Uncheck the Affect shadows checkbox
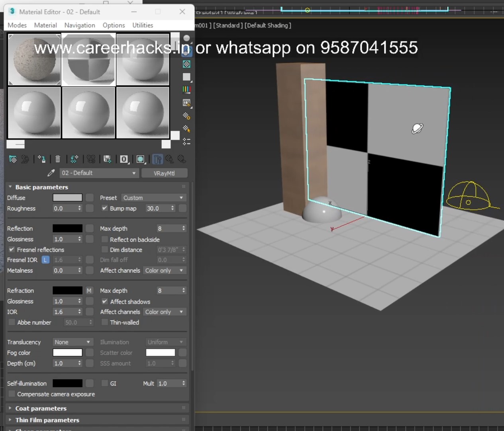This screenshot has height=431, width=504. coord(105,302)
